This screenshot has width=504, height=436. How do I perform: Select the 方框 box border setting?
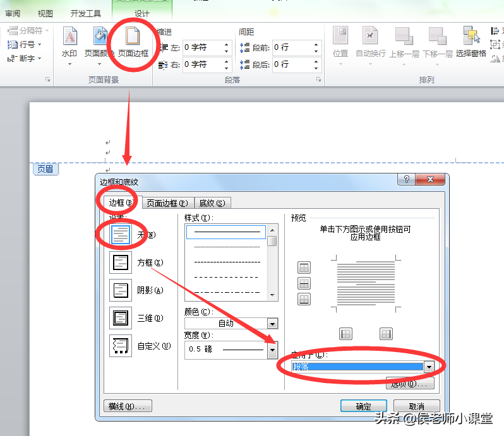[121, 262]
